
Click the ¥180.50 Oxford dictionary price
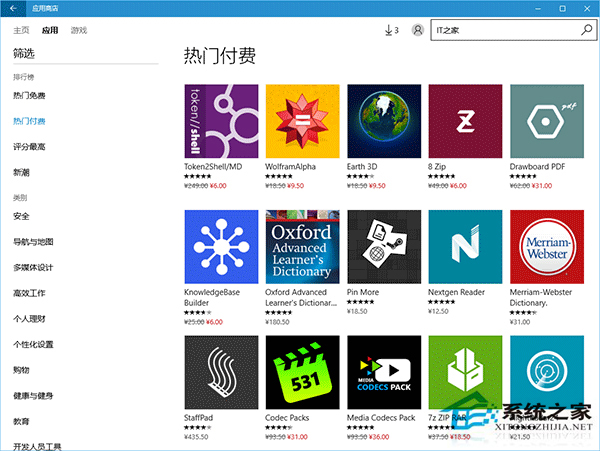277,322
